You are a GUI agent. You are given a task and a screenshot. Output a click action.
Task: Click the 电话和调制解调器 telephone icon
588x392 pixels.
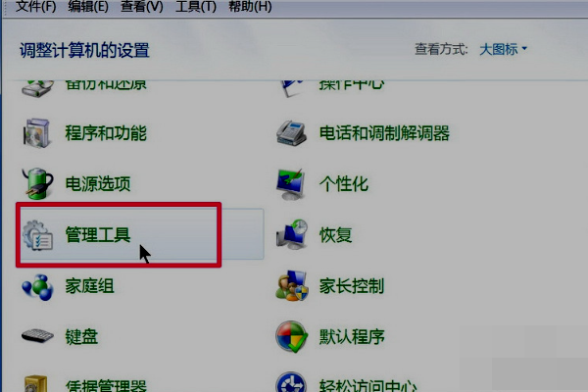(x=291, y=133)
